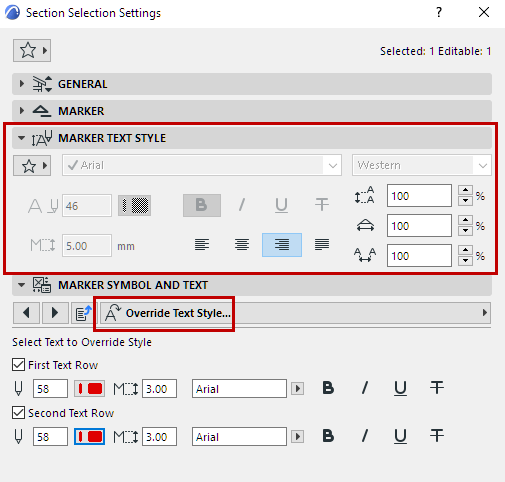The width and height of the screenshot is (505, 482).
Task: Select left text alignment
Action: tap(202, 245)
